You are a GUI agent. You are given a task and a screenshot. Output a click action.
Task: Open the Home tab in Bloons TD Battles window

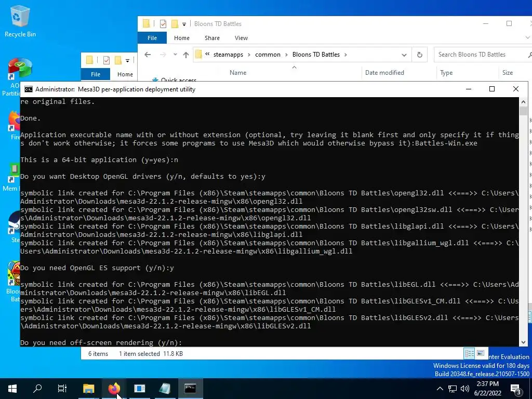coord(181,38)
